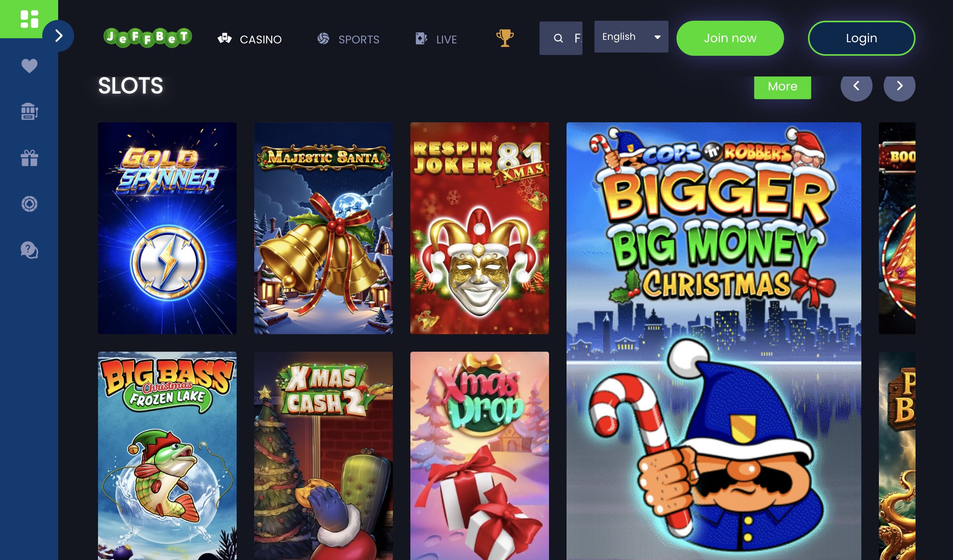Click the slot machine sidebar icon
This screenshot has width=953, height=560.
pyautogui.click(x=29, y=112)
